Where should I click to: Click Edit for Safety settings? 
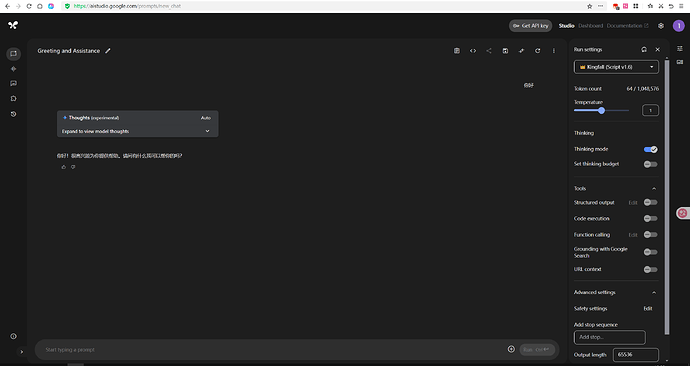(648, 308)
